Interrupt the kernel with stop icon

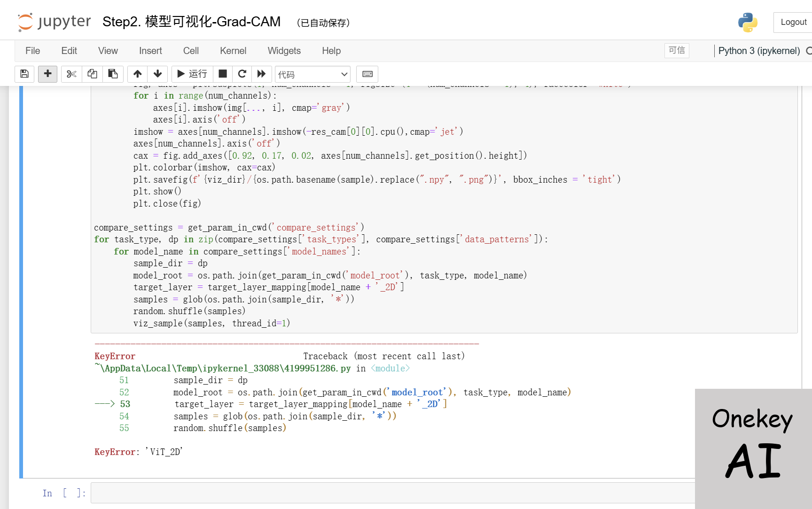[x=223, y=74]
